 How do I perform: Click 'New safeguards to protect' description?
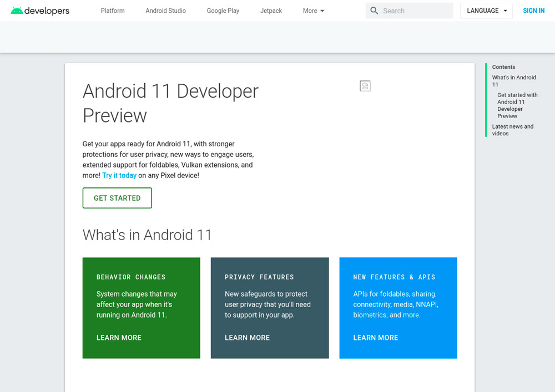[268, 304]
